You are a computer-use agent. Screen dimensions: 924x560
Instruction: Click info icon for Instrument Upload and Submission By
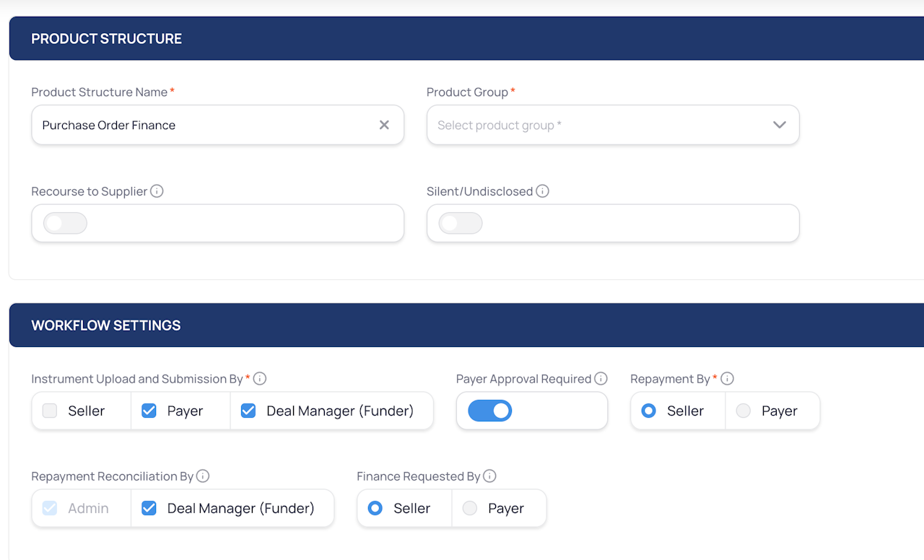pos(260,379)
